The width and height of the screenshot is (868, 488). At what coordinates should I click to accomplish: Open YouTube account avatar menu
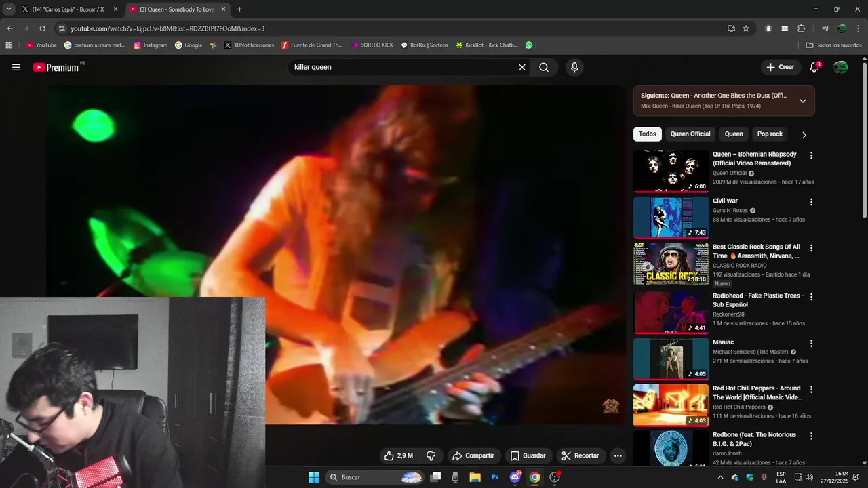tap(840, 67)
